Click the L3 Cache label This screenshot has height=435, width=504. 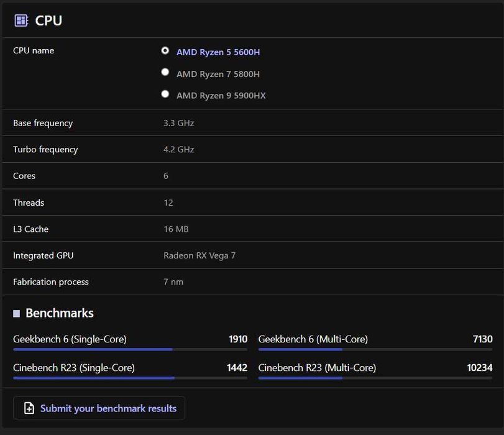pyautogui.click(x=31, y=229)
